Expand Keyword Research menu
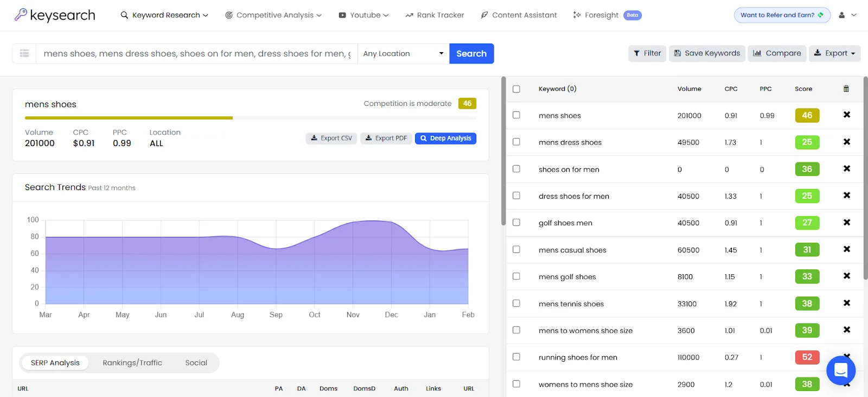Screen dimensions: 868x397 pyautogui.click(x=164, y=15)
